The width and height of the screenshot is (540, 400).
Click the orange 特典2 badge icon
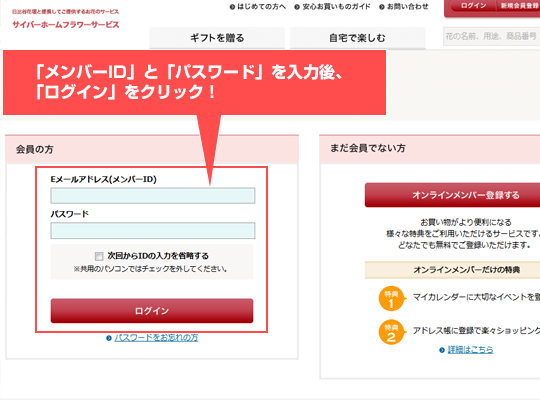[391, 332]
